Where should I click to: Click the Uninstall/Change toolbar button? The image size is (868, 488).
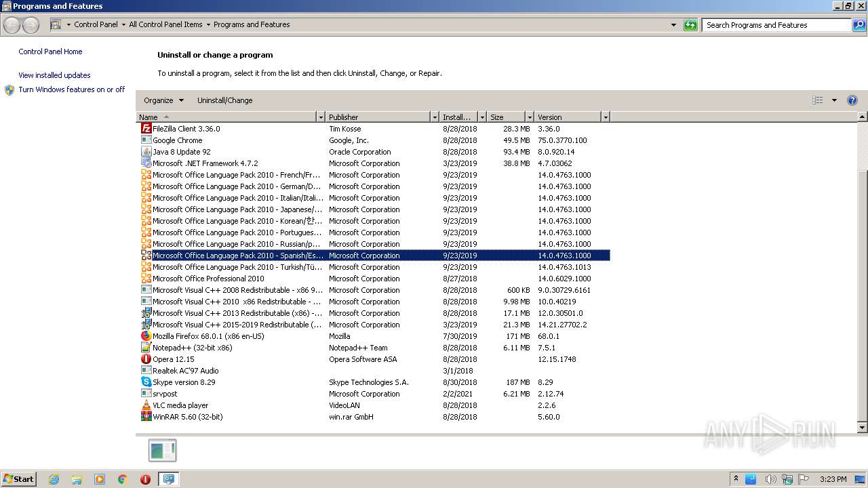pos(224,100)
